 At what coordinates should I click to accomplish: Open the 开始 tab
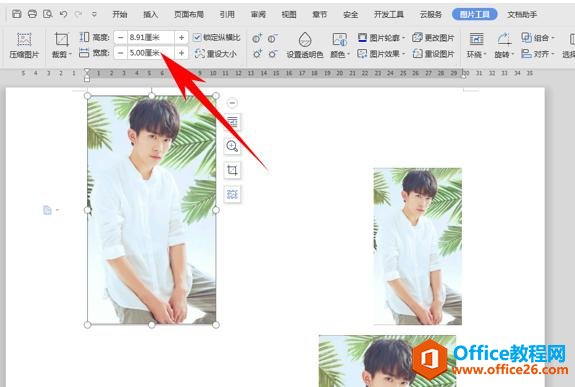pos(120,14)
